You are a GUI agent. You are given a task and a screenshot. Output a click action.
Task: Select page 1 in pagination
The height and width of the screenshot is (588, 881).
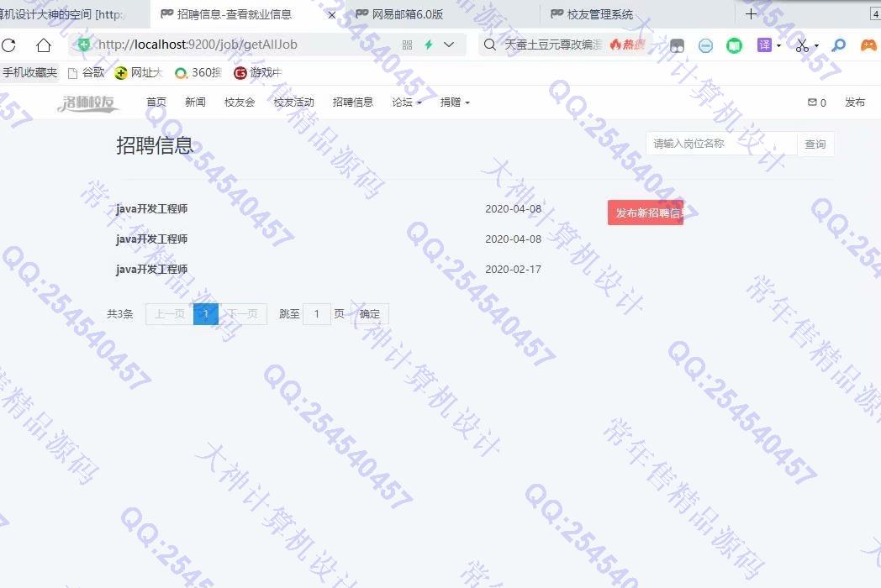tap(206, 314)
